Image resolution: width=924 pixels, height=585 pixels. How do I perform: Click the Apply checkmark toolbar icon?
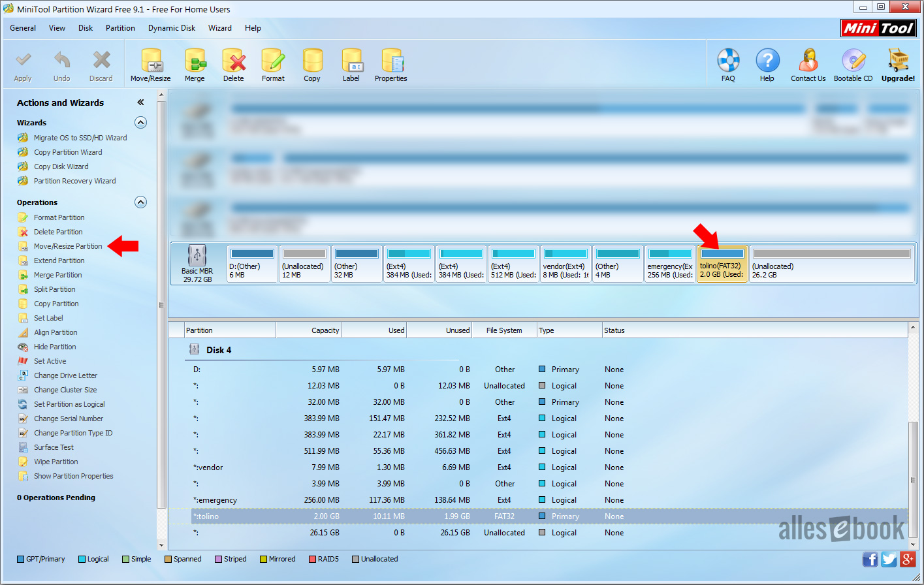[x=23, y=60]
